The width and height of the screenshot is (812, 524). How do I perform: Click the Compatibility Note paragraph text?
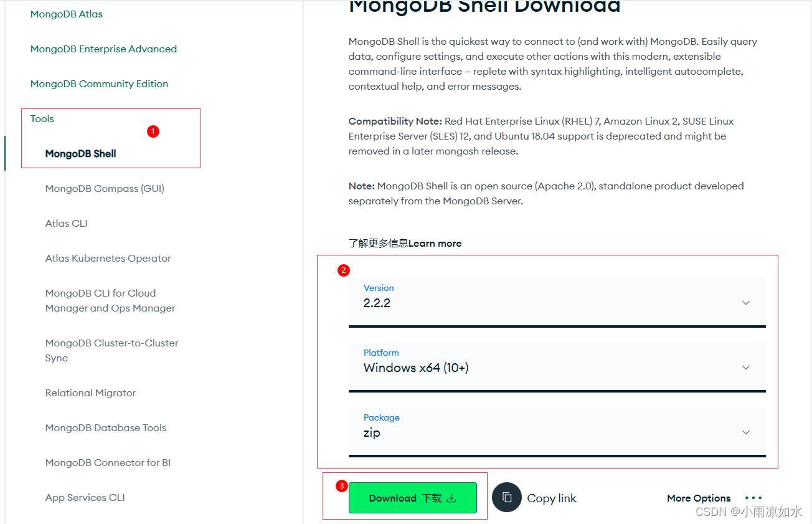(541, 136)
